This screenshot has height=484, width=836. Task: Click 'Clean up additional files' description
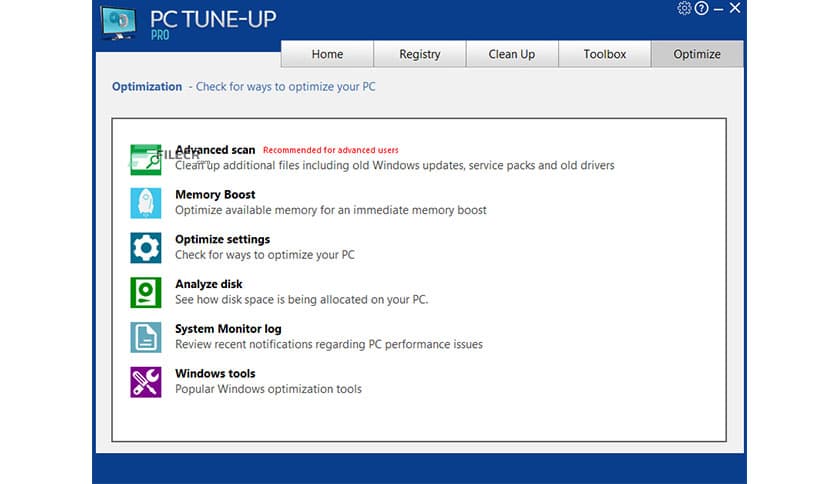click(x=395, y=165)
